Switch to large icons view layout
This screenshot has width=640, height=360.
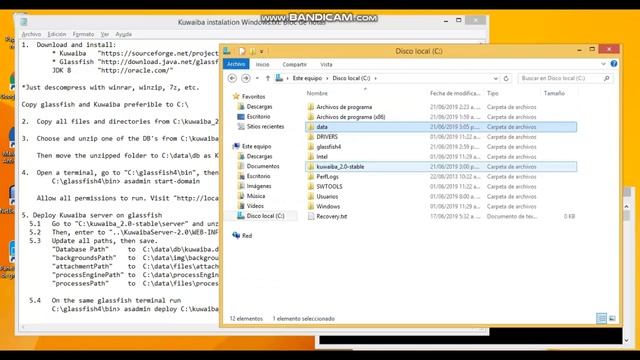click(612, 318)
